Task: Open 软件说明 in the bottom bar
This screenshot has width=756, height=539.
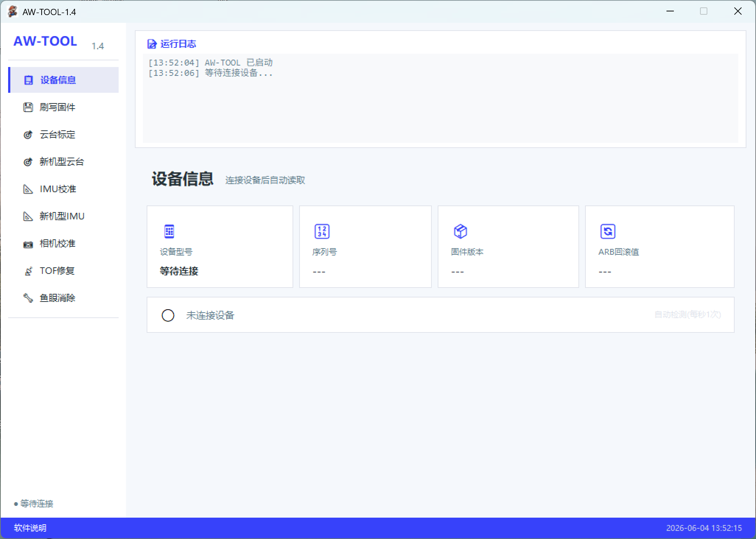Action: coord(30,528)
